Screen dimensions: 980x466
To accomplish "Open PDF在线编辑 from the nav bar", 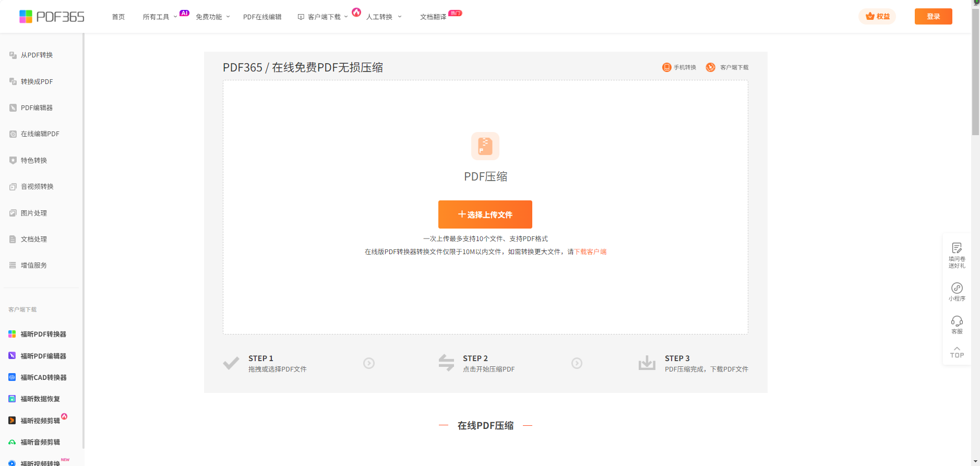I will click(262, 17).
